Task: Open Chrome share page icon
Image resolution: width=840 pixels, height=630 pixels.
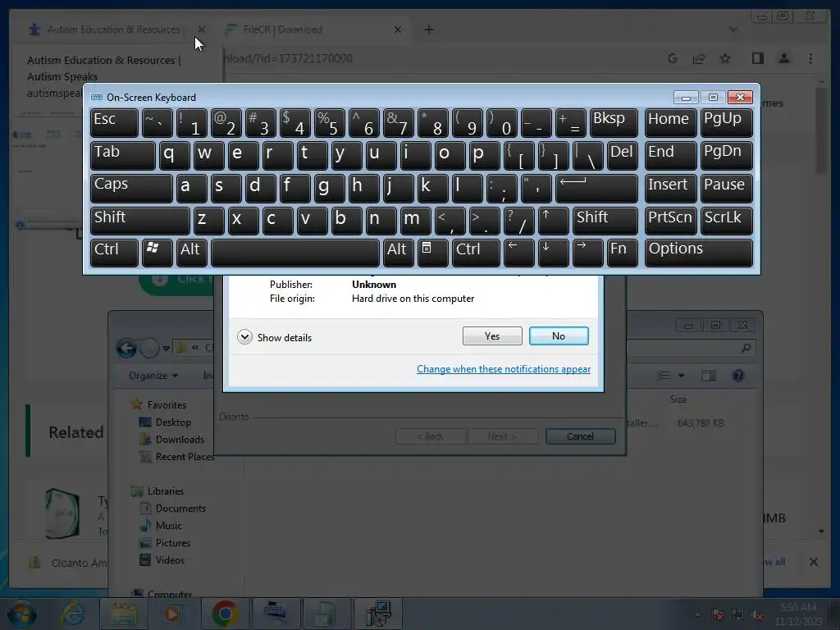Action: tap(699, 58)
